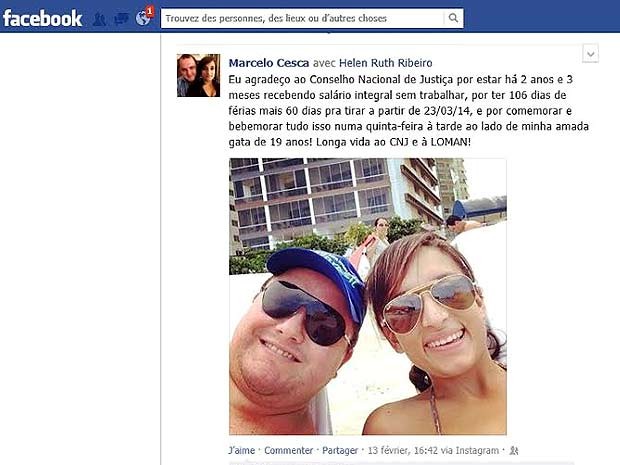The width and height of the screenshot is (620, 465).
Task: Open Marcelo Cesca's profile link
Action: [x=269, y=63]
